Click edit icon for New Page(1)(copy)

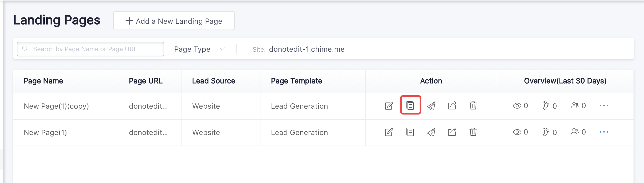tap(389, 106)
